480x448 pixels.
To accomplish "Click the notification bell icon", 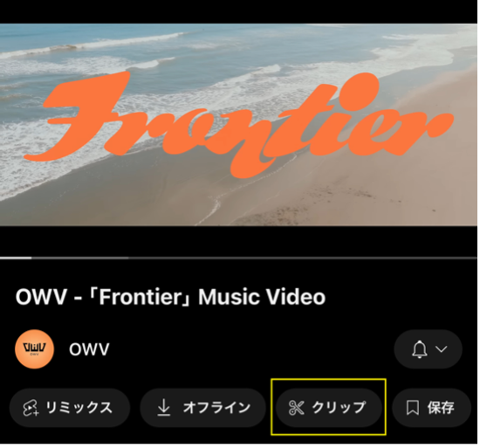I will (420, 349).
